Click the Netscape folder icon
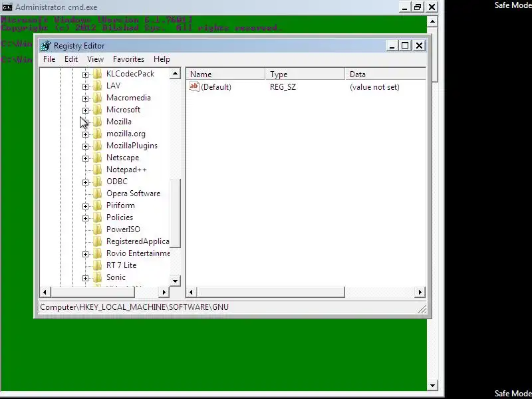 click(x=97, y=158)
